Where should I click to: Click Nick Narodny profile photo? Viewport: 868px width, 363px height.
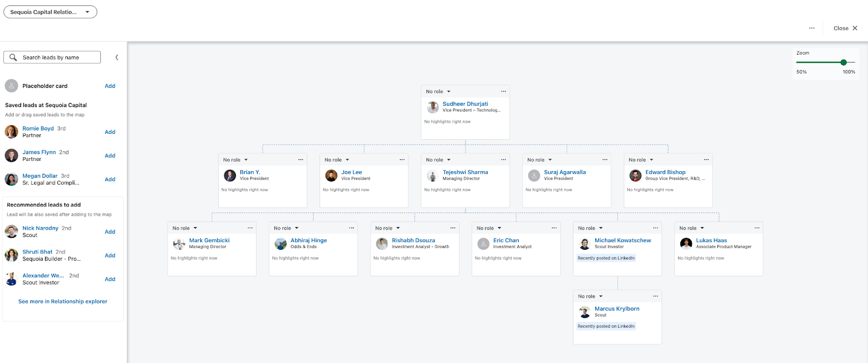tap(11, 232)
